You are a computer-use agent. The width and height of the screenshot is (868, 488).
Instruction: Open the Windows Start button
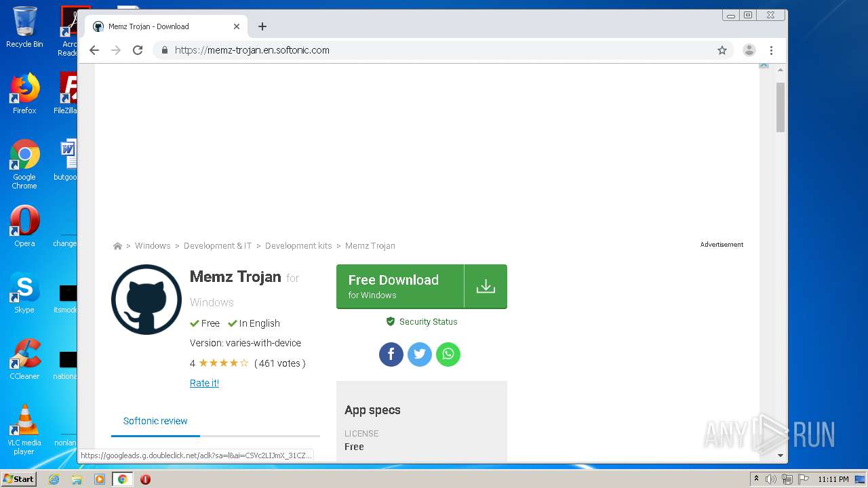click(18, 479)
